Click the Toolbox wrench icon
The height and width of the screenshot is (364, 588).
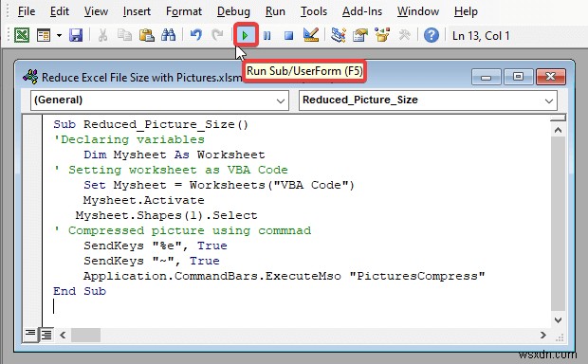click(404, 36)
